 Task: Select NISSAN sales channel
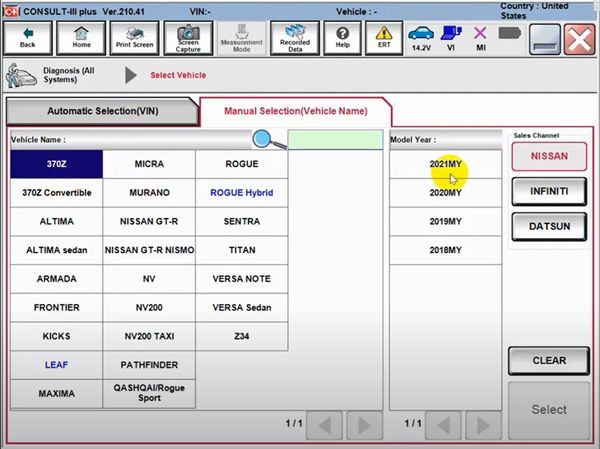pos(549,157)
